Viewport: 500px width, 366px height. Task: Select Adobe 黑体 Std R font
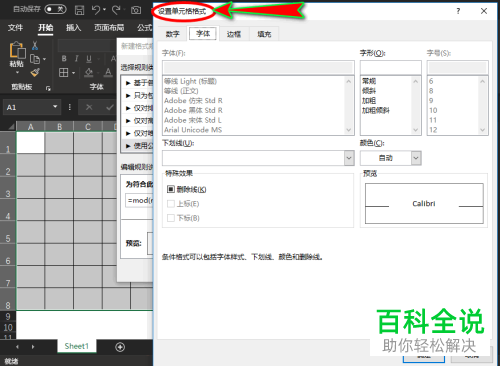[x=193, y=110]
